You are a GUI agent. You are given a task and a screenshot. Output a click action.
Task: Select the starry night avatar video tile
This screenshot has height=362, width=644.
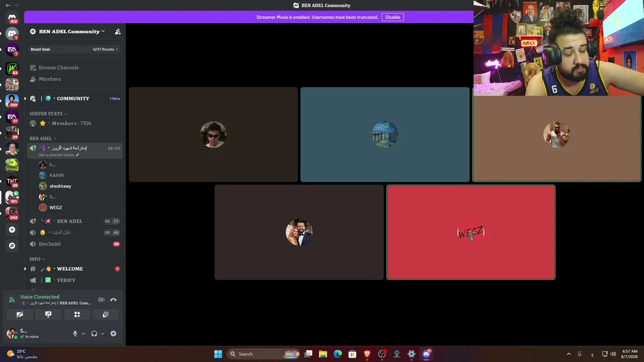click(385, 135)
